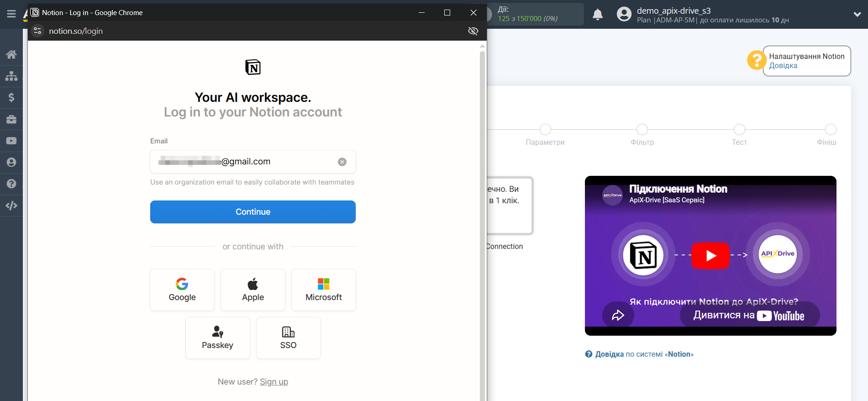Click the Дії actions usage counter
The width and height of the screenshot is (868, 401).
[528, 14]
